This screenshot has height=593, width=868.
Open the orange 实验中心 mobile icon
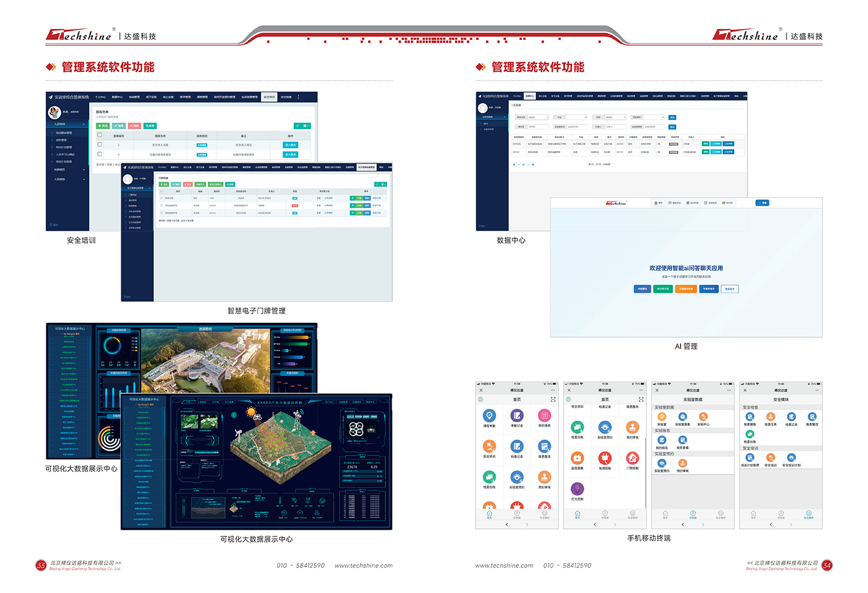pyautogui.click(x=703, y=417)
